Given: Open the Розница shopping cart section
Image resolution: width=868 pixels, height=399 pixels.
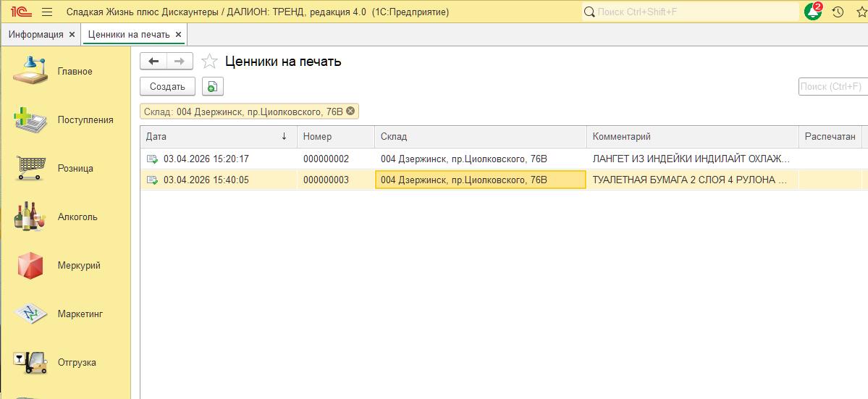Looking at the screenshot, I should point(30,168).
